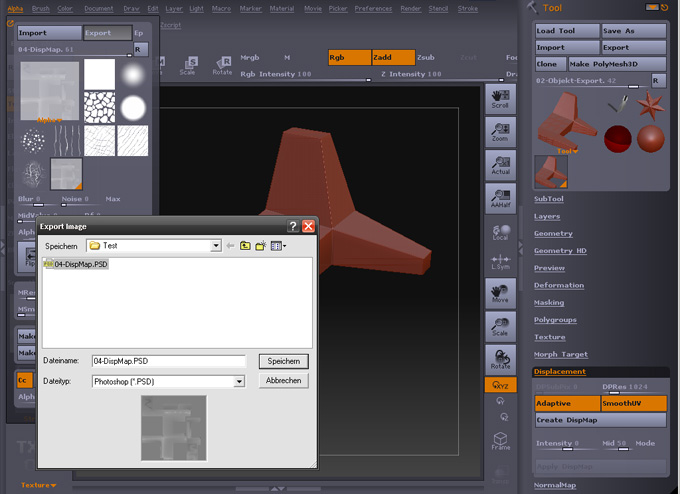Click the Abbrechen button in dialog

click(x=283, y=381)
